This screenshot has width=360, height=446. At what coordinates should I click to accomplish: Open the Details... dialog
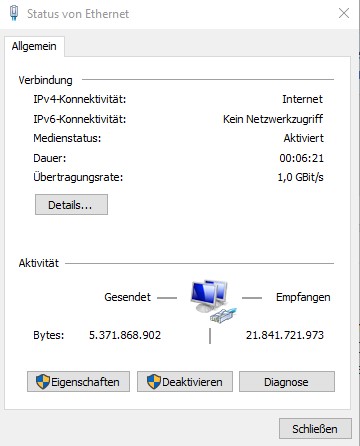[71, 205]
